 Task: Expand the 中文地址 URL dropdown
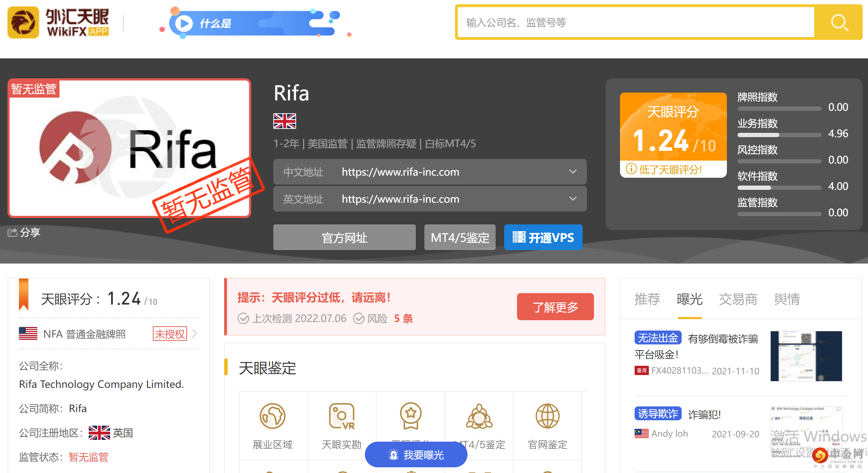573,172
